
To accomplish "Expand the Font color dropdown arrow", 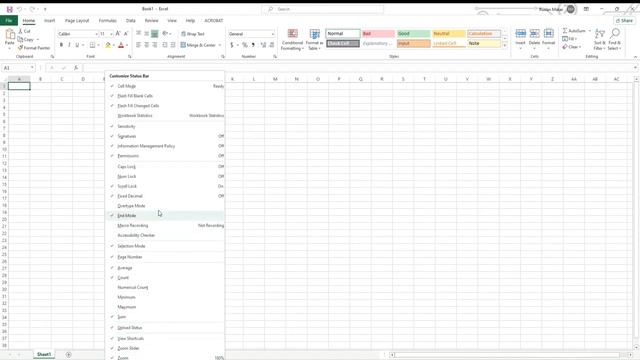I will [x=127, y=45].
